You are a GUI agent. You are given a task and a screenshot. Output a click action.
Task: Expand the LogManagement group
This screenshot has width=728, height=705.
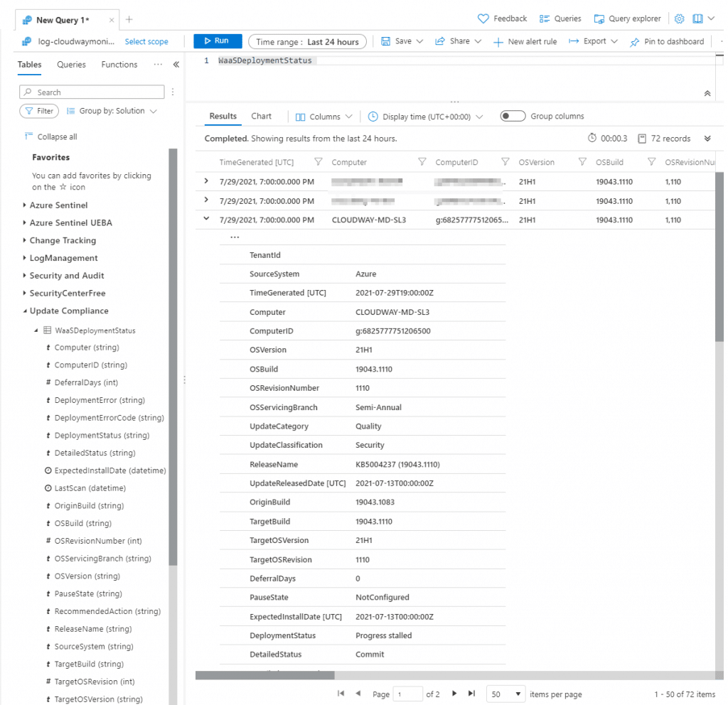(24, 257)
